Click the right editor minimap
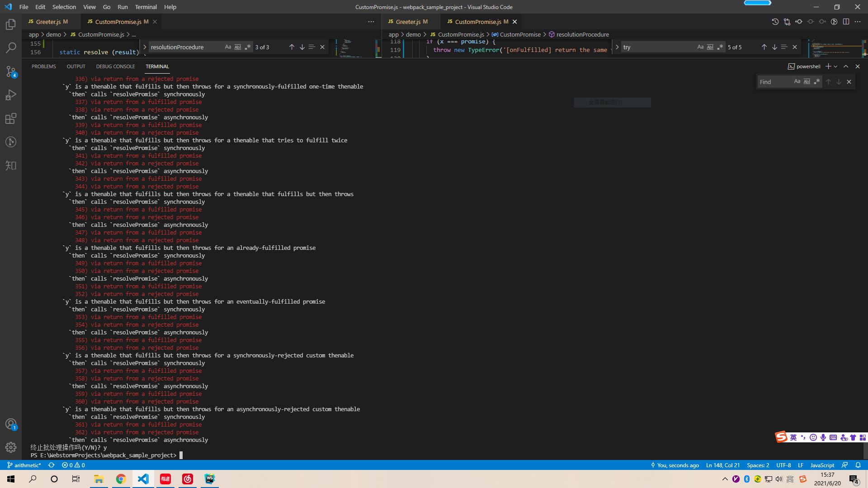 835,48
